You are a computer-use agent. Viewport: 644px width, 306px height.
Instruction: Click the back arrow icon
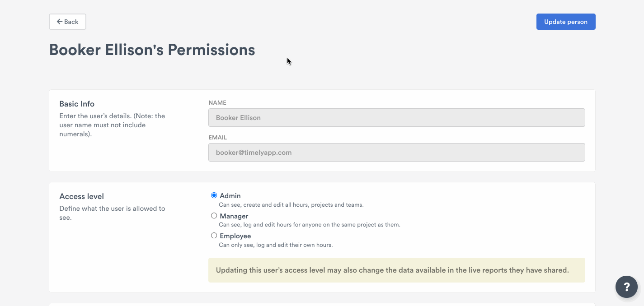tap(59, 21)
